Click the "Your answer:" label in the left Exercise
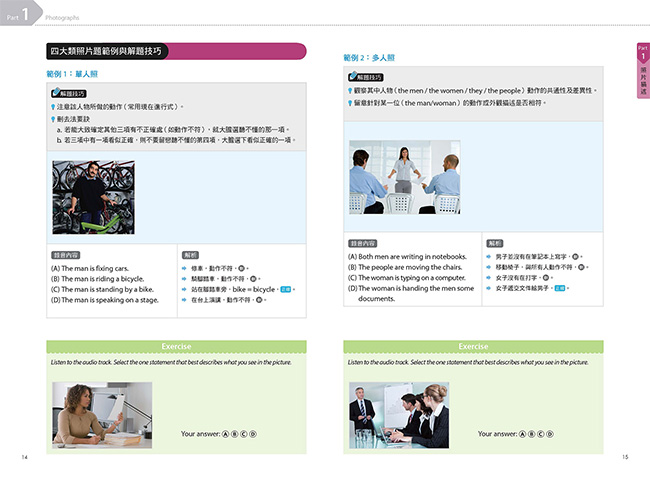This screenshot has width=650, height=480. tap(200, 434)
